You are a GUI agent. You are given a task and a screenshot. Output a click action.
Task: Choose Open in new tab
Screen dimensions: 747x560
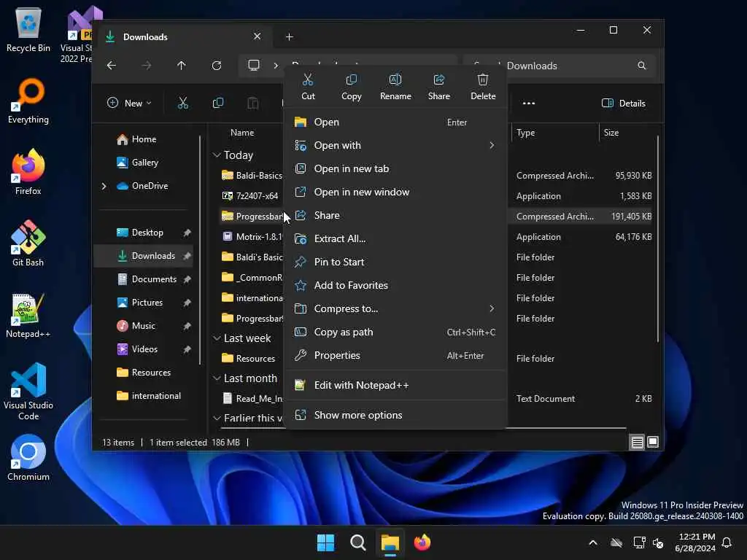[395, 168]
